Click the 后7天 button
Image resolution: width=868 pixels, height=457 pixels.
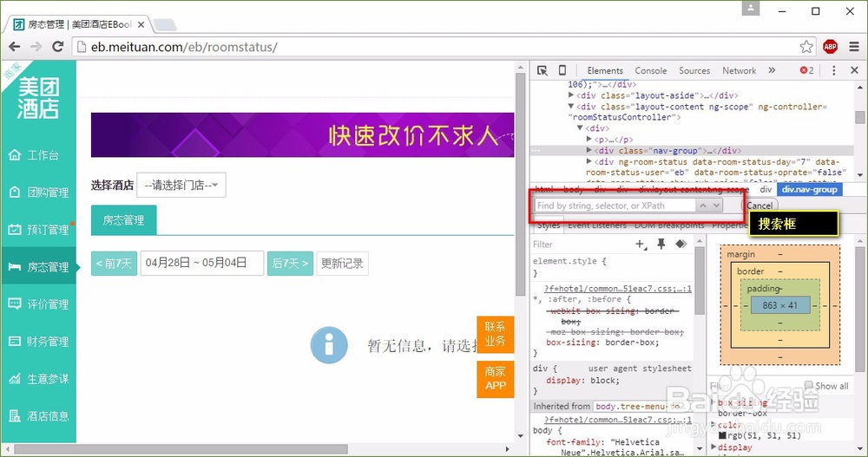click(290, 264)
